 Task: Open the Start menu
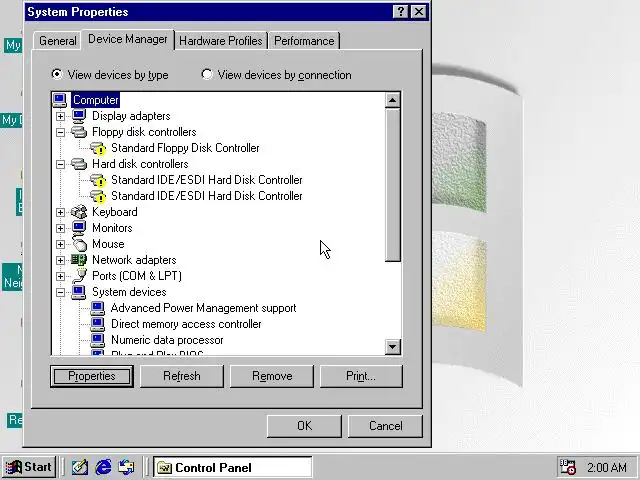(x=29, y=467)
